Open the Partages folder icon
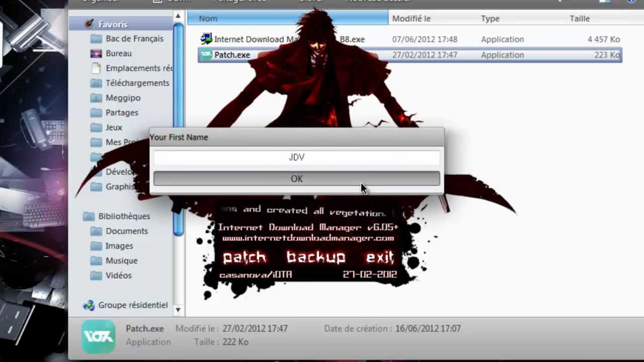This screenshot has height=362, width=644. coord(96,113)
